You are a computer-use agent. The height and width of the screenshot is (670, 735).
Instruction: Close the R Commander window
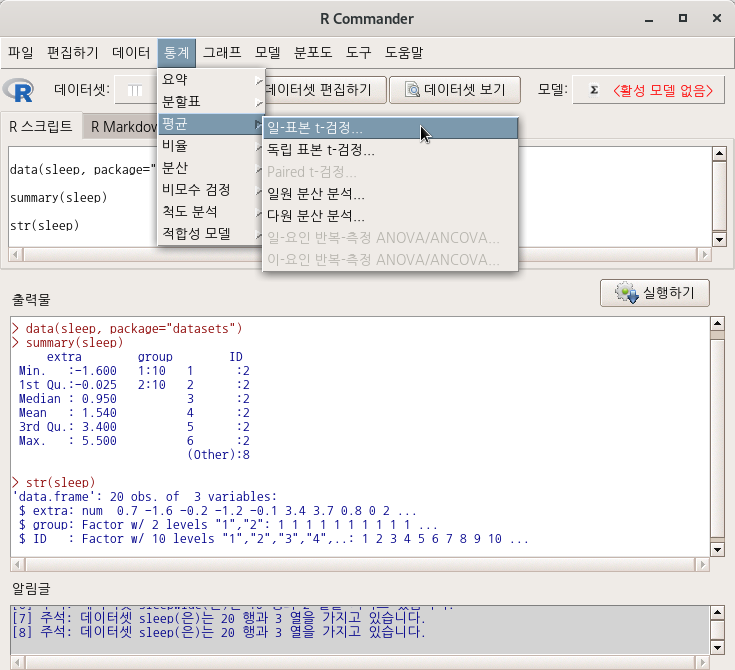[x=717, y=19]
